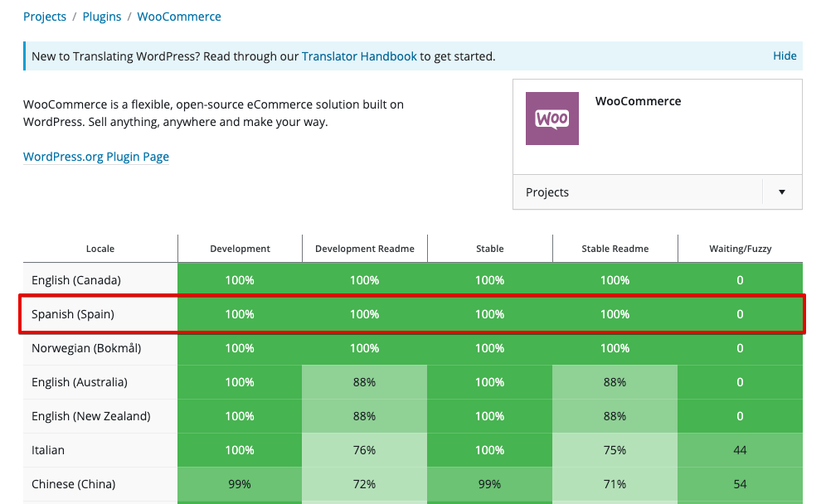Open Chinese (China) Development Readme 72% cell

tap(365, 484)
